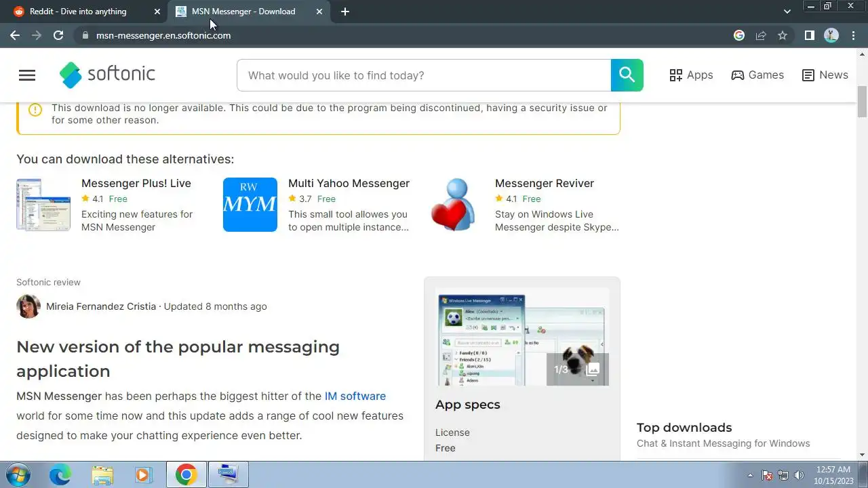Click the scrollbar down arrow

[x=862, y=455]
